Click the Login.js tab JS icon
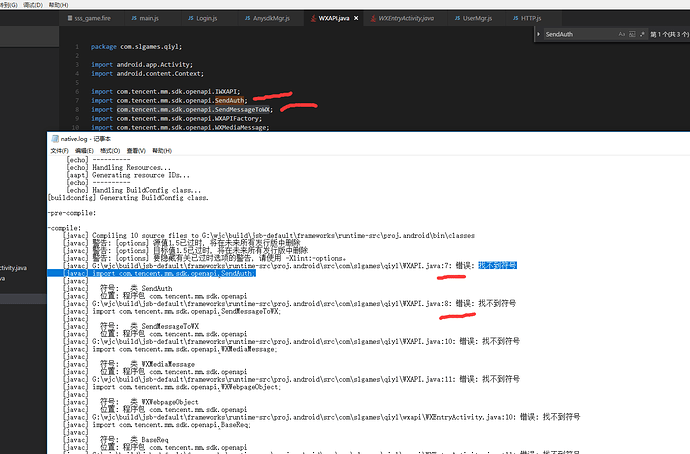The height and width of the screenshot is (454, 690). click(191, 18)
